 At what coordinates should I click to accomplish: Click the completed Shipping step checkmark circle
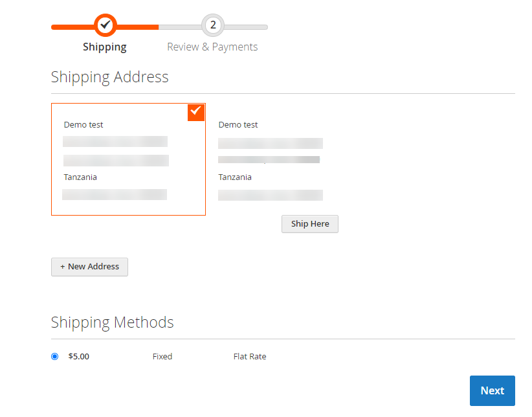click(105, 25)
